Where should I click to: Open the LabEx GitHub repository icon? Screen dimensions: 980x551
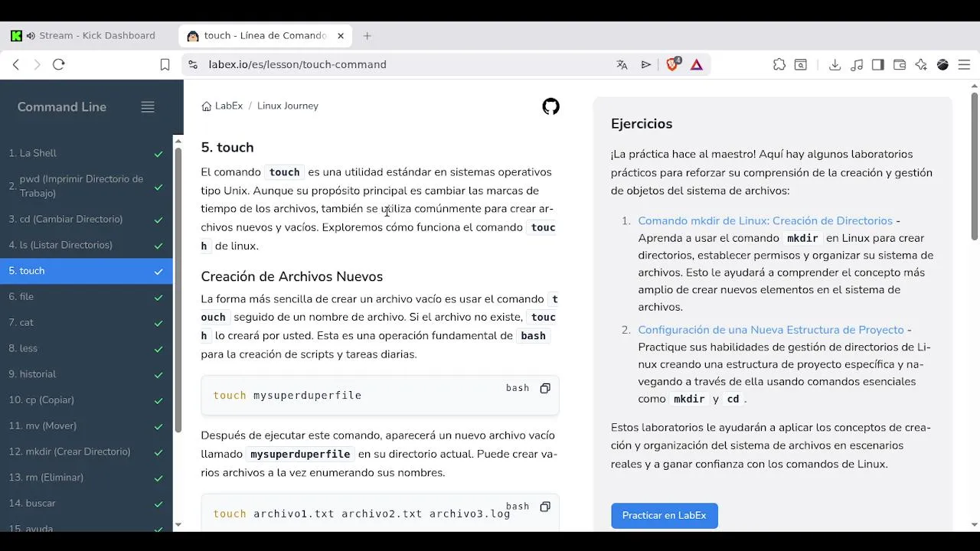(550, 106)
